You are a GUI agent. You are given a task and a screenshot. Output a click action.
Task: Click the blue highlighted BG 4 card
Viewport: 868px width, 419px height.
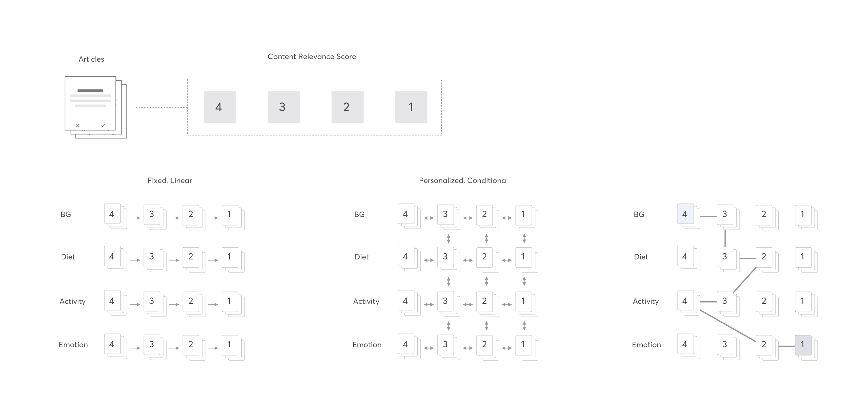[x=685, y=214]
